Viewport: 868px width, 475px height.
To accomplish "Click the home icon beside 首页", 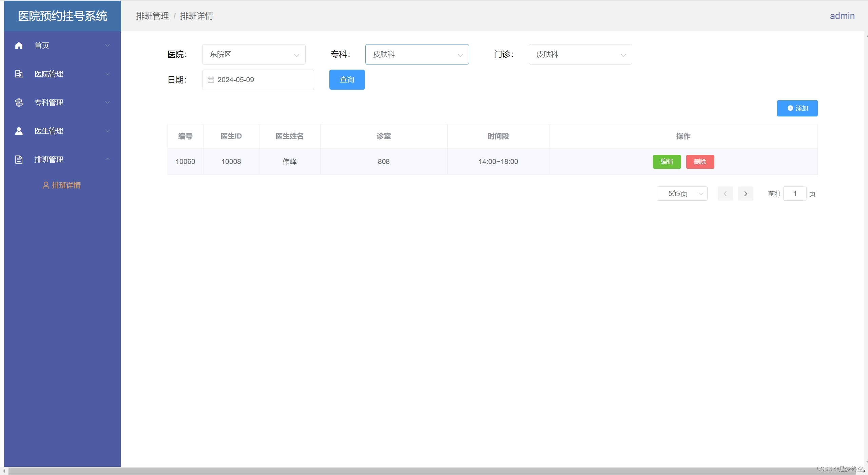I will (19, 45).
